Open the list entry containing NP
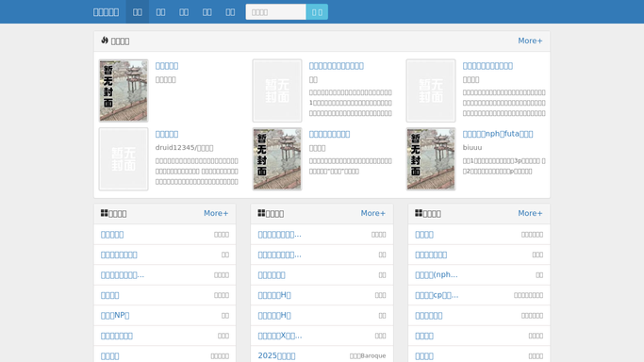Screen dimensions: 644x362 point(115,315)
